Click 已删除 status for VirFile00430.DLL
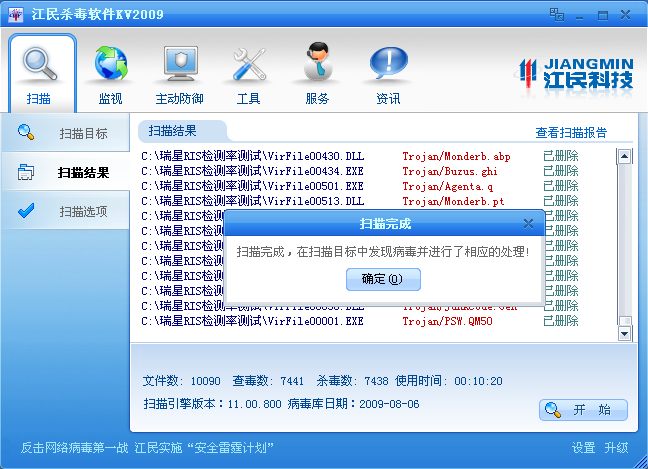Viewport: 648px width, 469px height. pyautogui.click(x=561, y=156)
